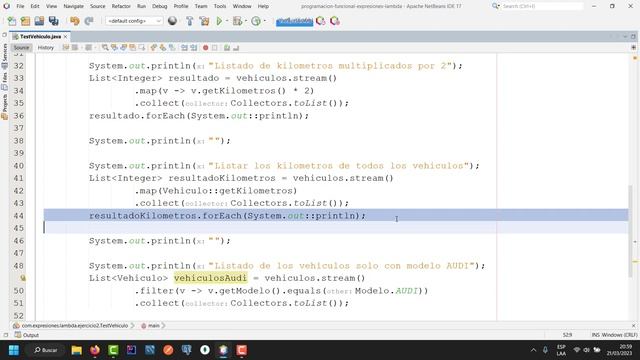The height and width of the screenshot is (360, 640).
Task: Click the Shift Line Left icon
Action: [x=184, y=48]
